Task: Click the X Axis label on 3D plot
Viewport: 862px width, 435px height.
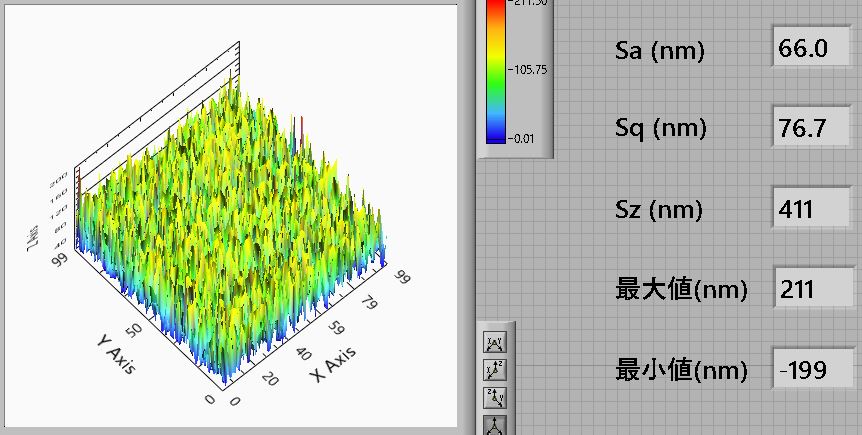Action: (x=332, y=365)
